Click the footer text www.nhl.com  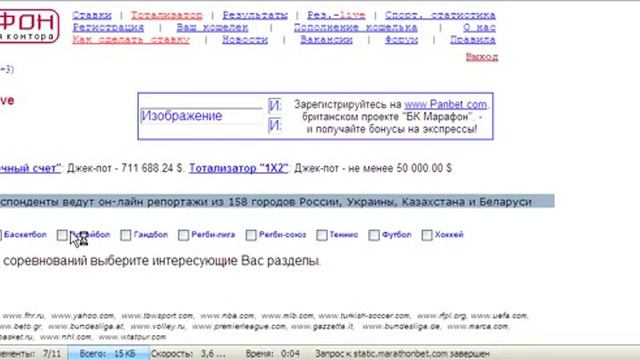tap(65, 337)
